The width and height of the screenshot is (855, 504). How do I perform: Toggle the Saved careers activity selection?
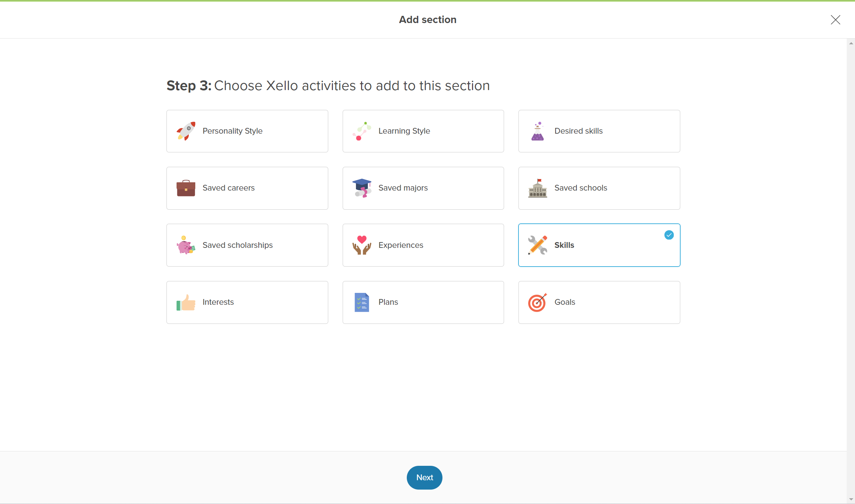pyautogui.click(x=247, y=188)
